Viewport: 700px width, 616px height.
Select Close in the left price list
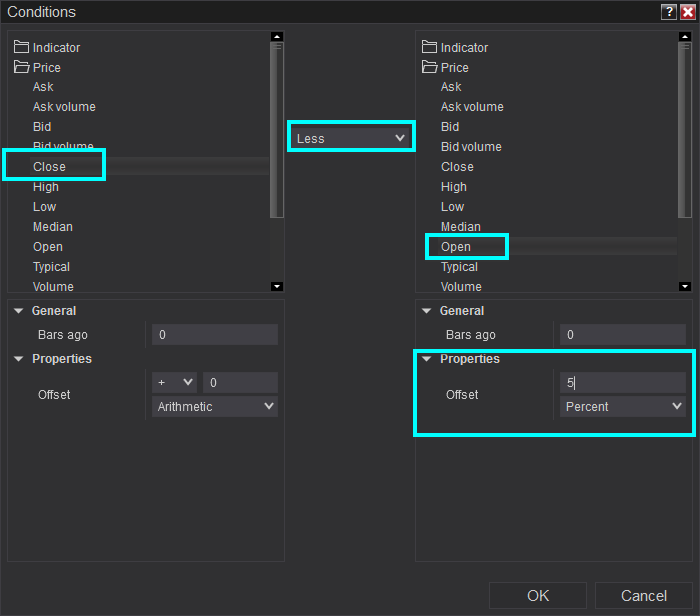coord(50,167)
